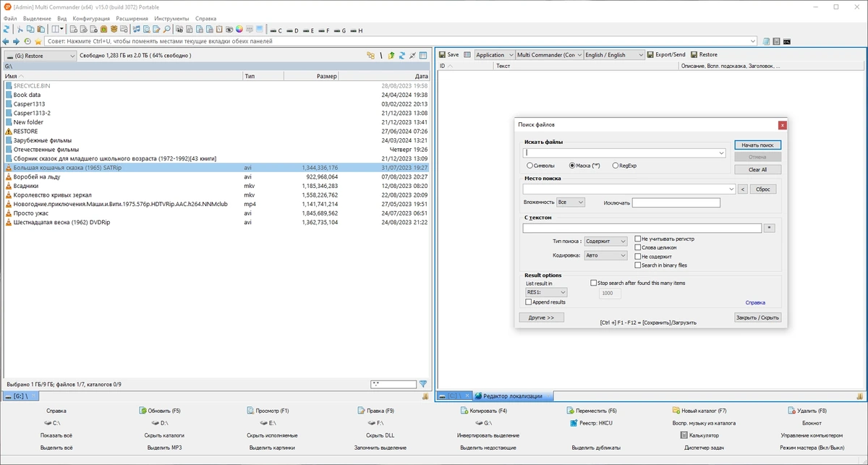Click the music notes toolbar icon

[x=136, y=30]
